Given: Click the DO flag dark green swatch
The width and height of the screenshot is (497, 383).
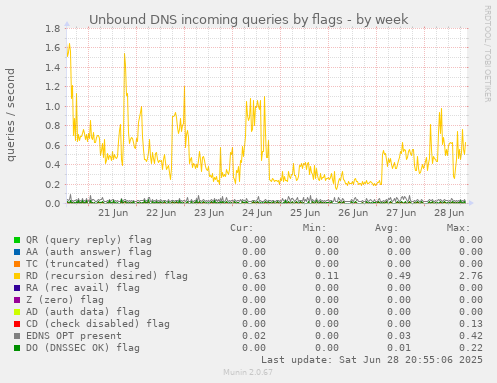Looking at the screenshot, I should pos(17,348).
